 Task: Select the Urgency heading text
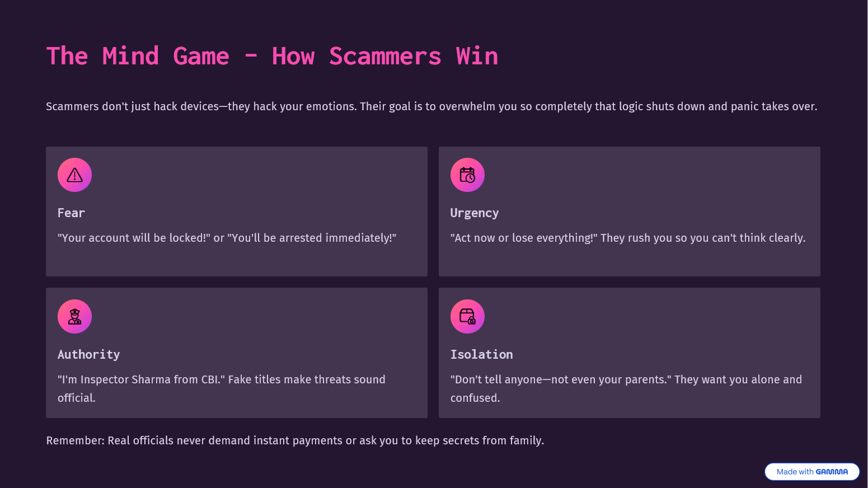click(x=474, y=213)
